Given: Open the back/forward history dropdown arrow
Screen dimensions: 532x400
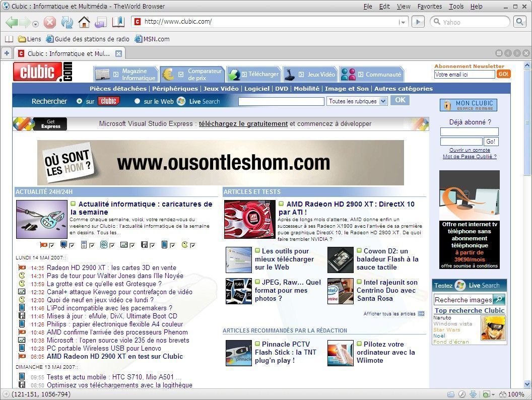Looking at the screenshot, I should click(x=35, y=24).
